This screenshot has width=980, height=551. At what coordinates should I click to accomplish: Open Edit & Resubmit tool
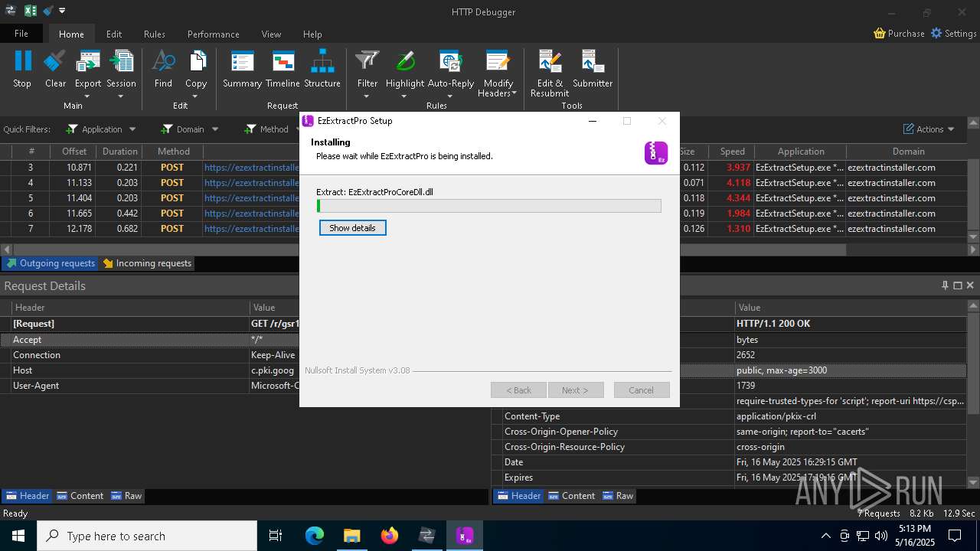(x=550, y=73)
